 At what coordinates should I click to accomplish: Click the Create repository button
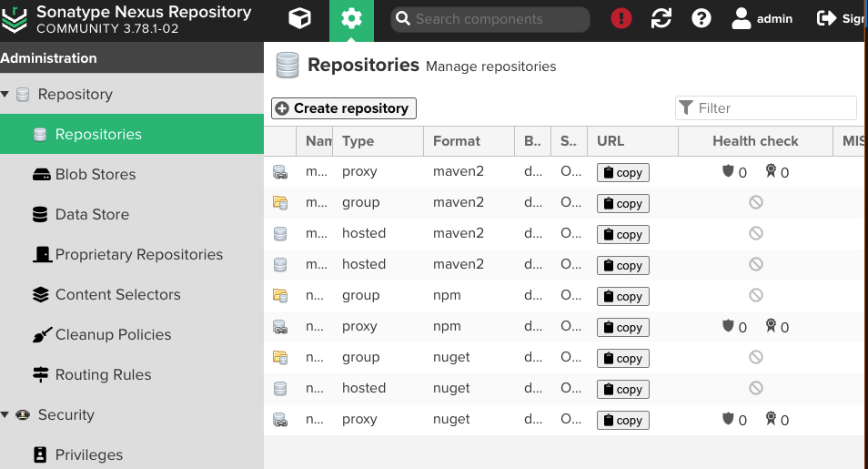pyautogui.click(x=344, y=108)
